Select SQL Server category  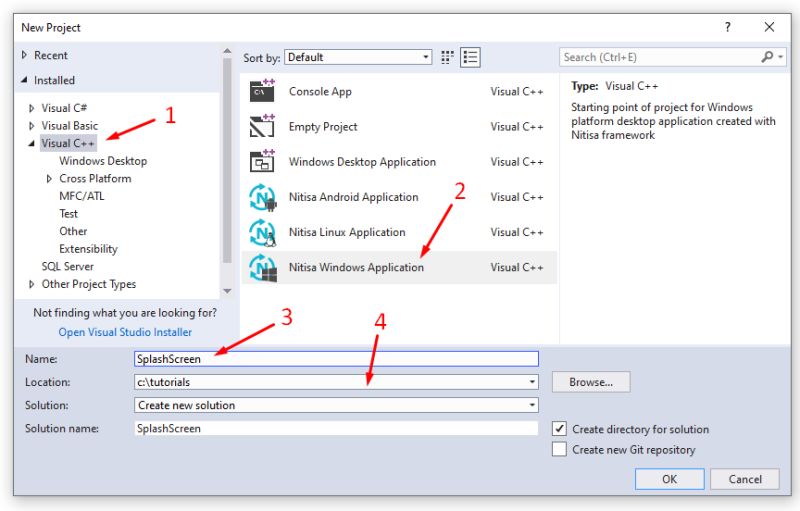pyautogui.click(x=67, y=266)
